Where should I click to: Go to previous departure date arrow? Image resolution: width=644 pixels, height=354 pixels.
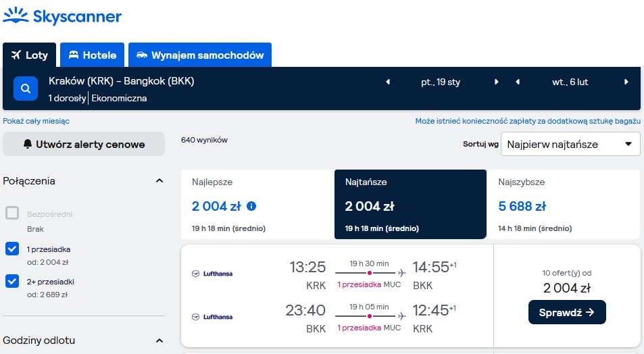pyautogui.click(x=388, y=82)
